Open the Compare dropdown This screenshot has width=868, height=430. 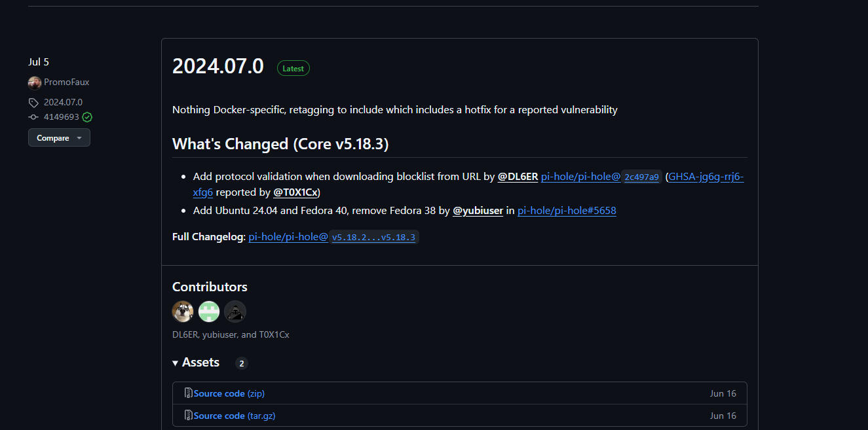click(59, 137)
